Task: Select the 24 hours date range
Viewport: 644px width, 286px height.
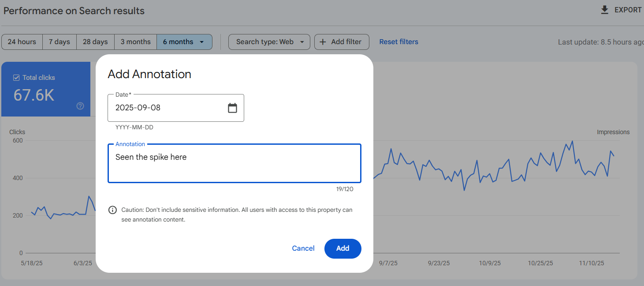Action: (x=22, y=42)
